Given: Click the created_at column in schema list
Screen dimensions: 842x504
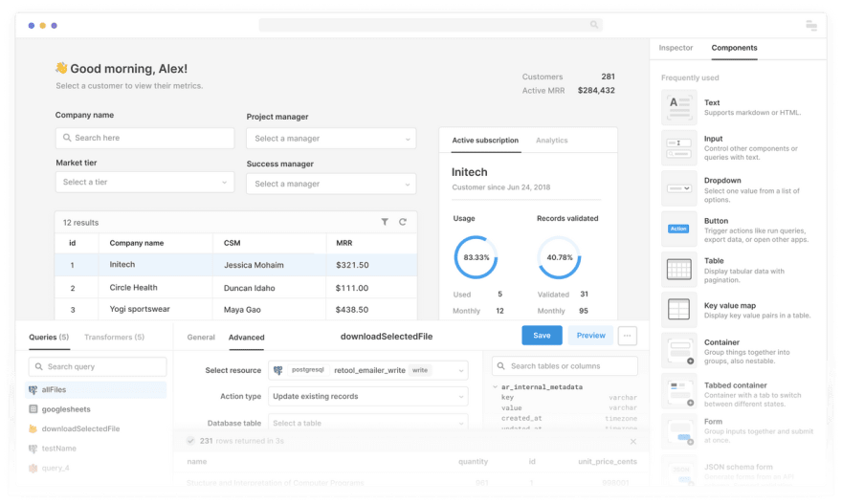Looking at the screenshot, I should (521, 418).
